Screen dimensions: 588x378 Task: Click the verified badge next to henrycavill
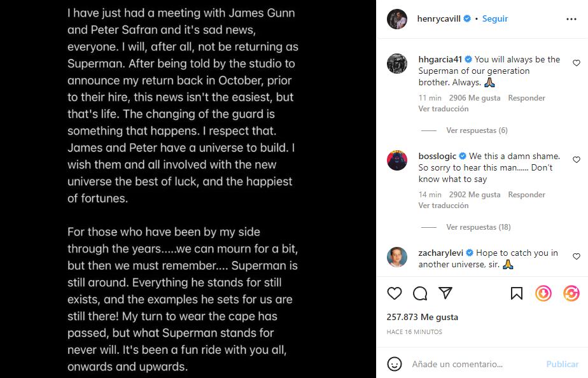tap(466, 18)
